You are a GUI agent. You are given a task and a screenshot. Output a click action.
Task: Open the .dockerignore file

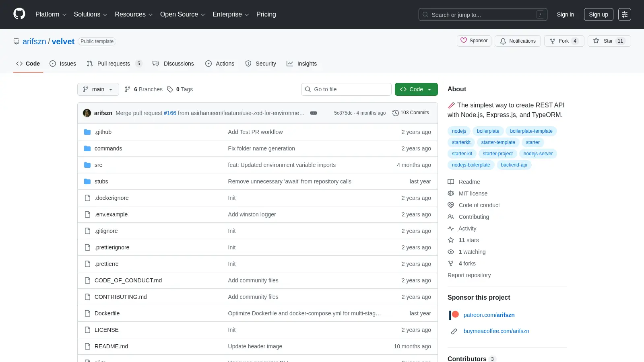[111, 198]
